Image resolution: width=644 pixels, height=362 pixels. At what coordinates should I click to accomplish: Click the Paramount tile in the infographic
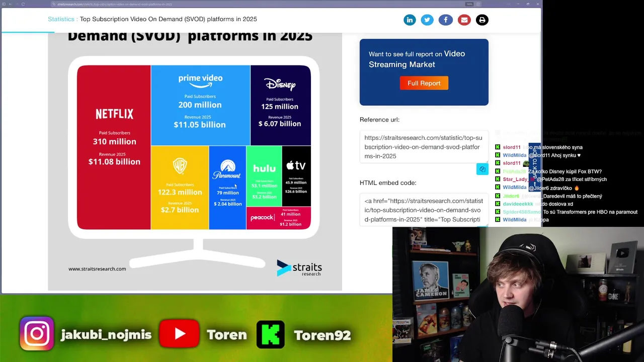[x=227, y=188]
